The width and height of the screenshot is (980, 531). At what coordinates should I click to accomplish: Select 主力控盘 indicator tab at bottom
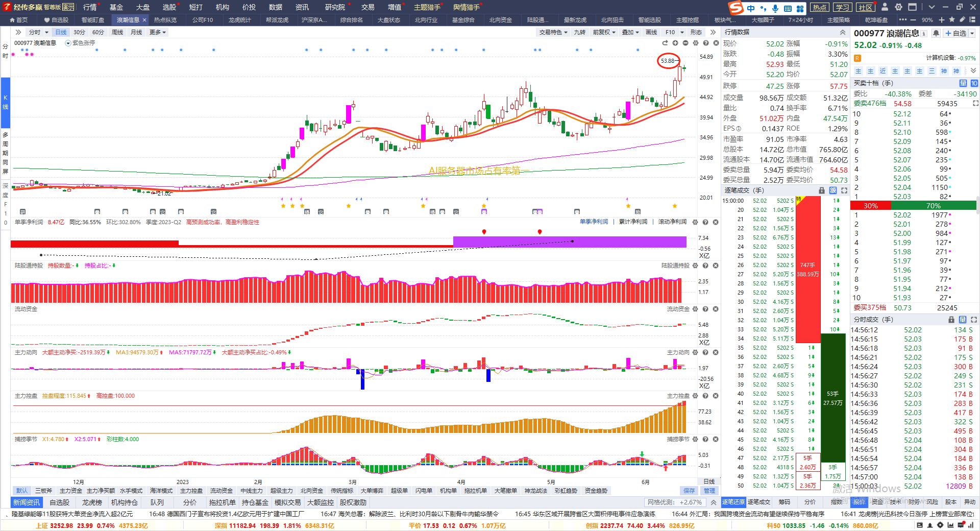[x=191, y=491]
